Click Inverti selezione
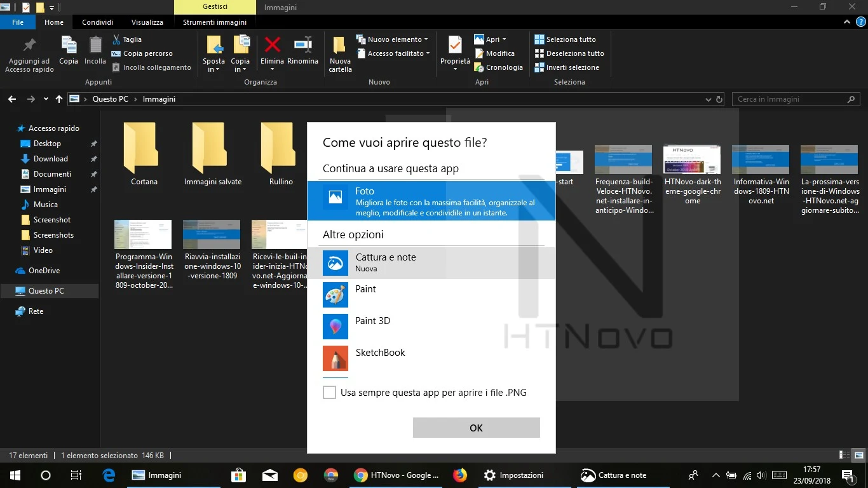The width and height of the screenshot is (868, 488). coord(567,67)
